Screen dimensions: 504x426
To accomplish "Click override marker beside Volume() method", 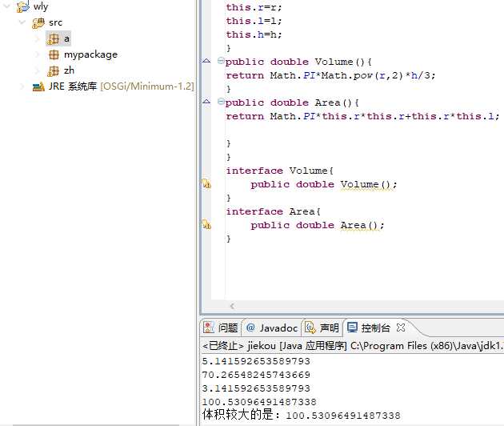I will click(206, 61).
